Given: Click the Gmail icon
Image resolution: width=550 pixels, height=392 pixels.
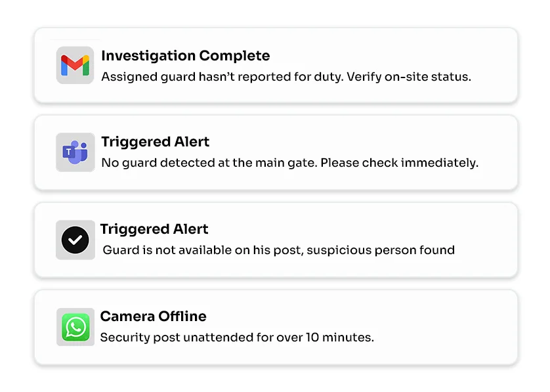Looking at the screenshot, I should click(75, 65).
